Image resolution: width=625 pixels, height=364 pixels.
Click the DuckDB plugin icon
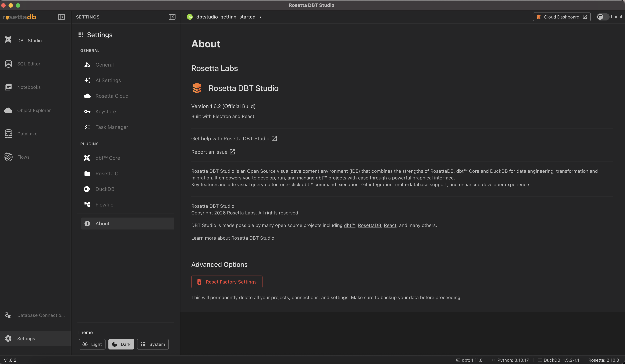coord(87,189)
